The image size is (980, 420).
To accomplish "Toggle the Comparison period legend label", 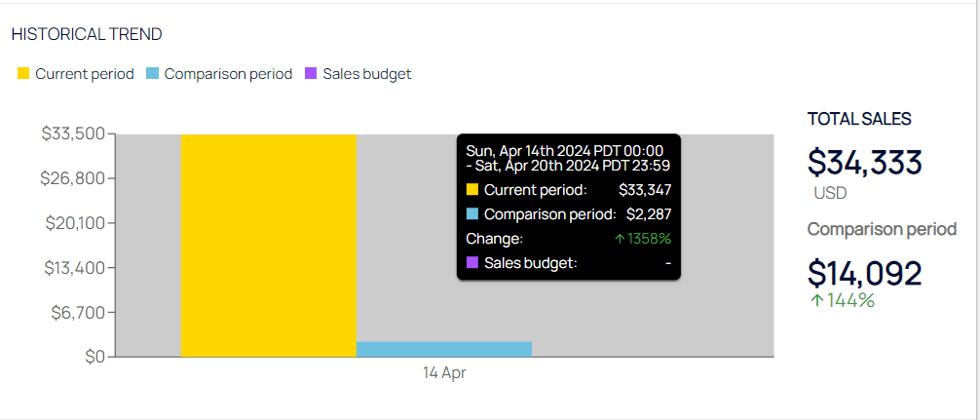I will click(x=228, y=74).
